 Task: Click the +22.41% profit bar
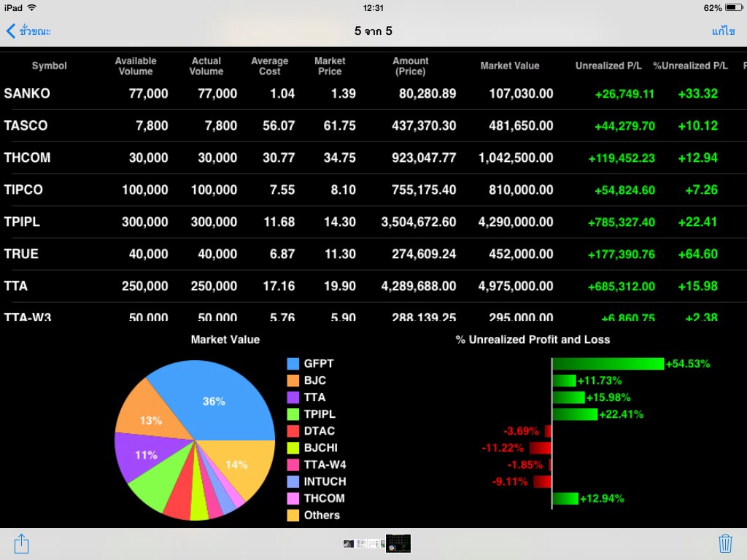pos(575,414)
